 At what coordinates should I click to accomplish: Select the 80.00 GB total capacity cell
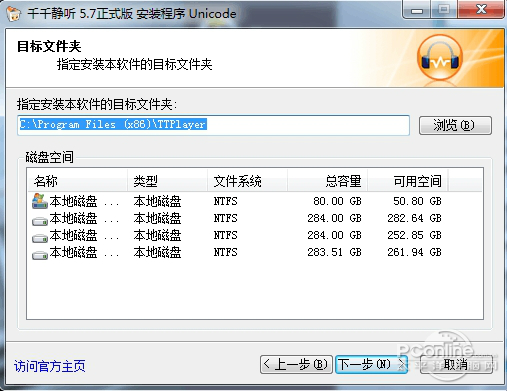tap(337, 201)
